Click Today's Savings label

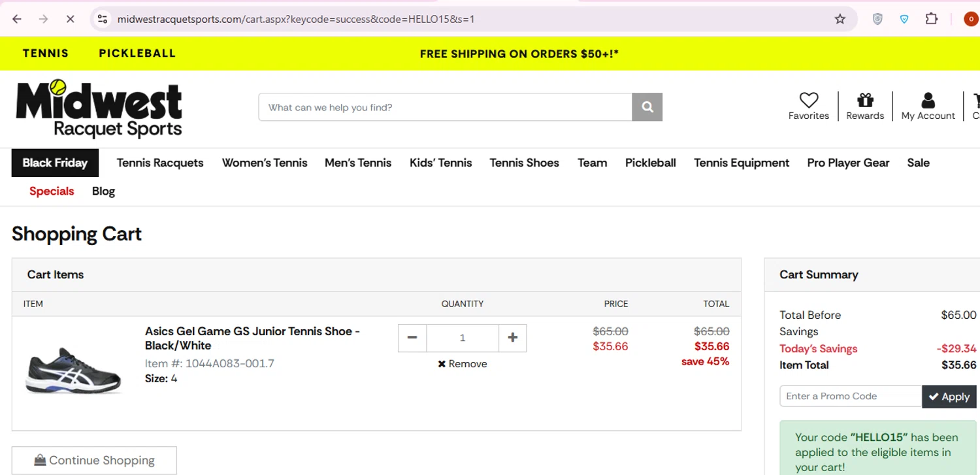(819, 349)
